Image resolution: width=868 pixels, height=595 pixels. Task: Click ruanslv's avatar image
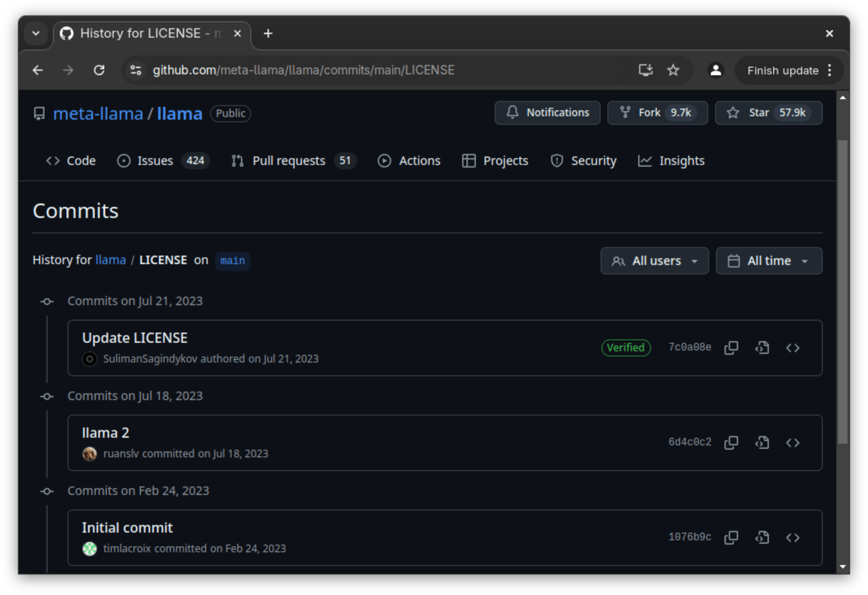[89, 454]
